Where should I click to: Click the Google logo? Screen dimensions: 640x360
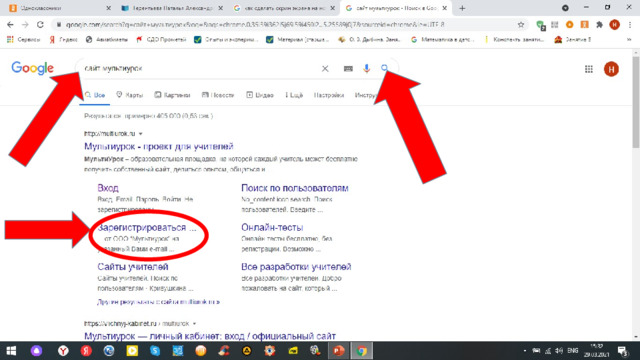(x=32, y=68)
